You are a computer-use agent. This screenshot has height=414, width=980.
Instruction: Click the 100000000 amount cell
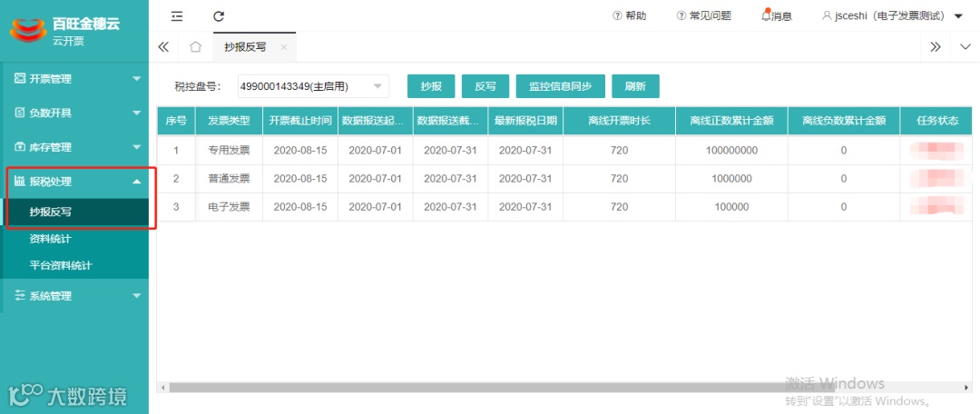(x=732, y=150)
